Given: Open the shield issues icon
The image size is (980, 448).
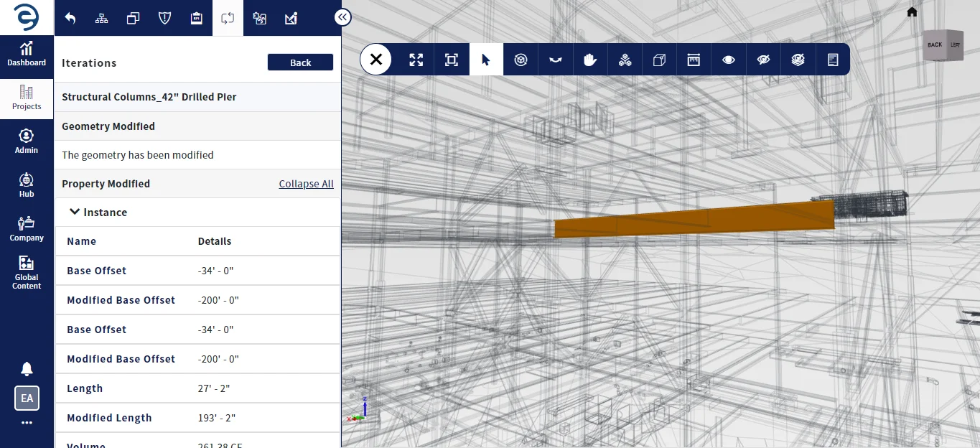Looking at the screenshot, I should [x=164, y=18].
